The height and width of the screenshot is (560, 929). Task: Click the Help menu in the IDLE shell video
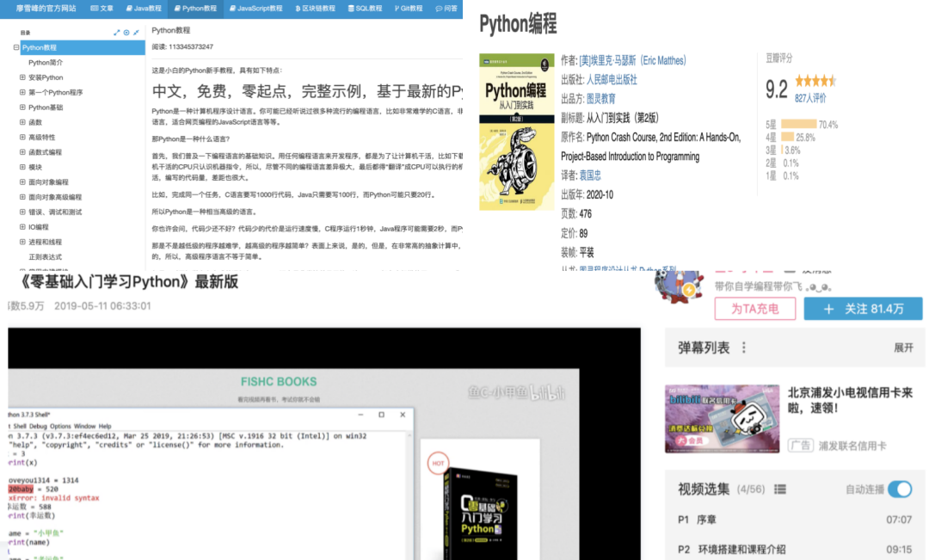pos(105,426)
